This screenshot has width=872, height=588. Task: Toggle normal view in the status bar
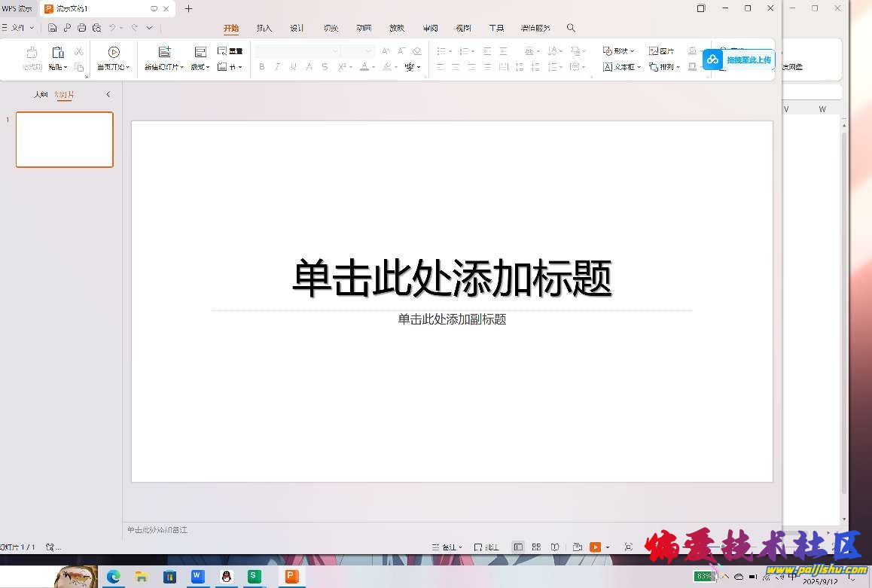pyautogui.click(x=518, y=547)
